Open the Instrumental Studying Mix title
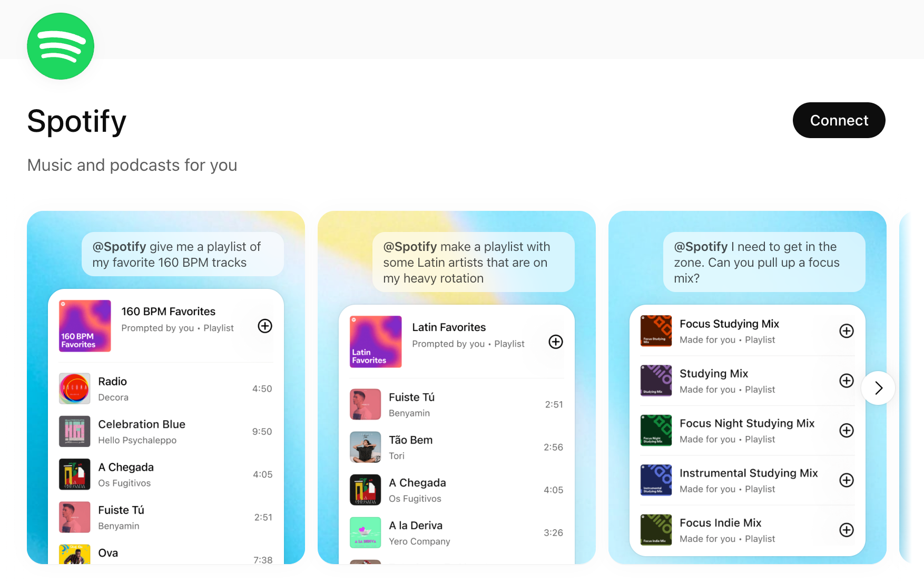 pyautogui.click(x=748, y=473)
